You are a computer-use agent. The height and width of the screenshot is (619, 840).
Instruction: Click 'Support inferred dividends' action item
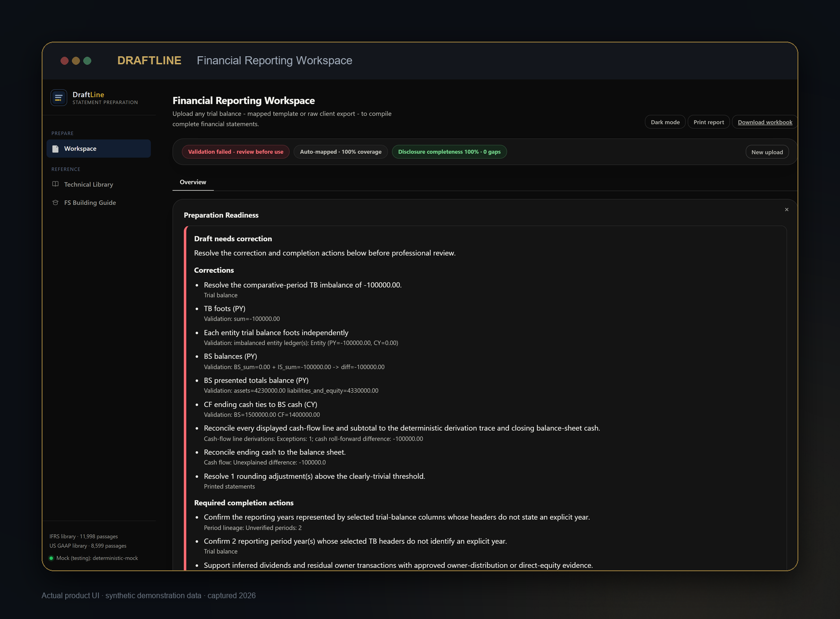coord(398,565)
